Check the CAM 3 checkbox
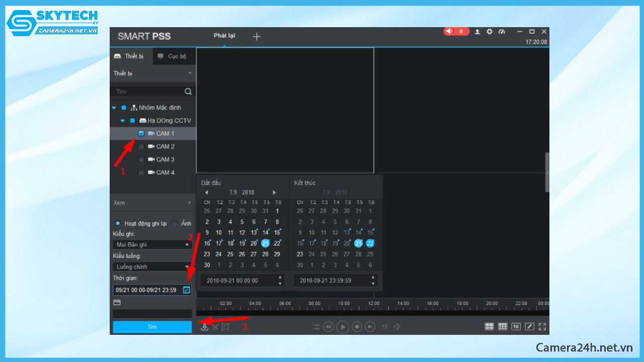The width and height of the screenshot is (644, 362). tap(141, 159)
